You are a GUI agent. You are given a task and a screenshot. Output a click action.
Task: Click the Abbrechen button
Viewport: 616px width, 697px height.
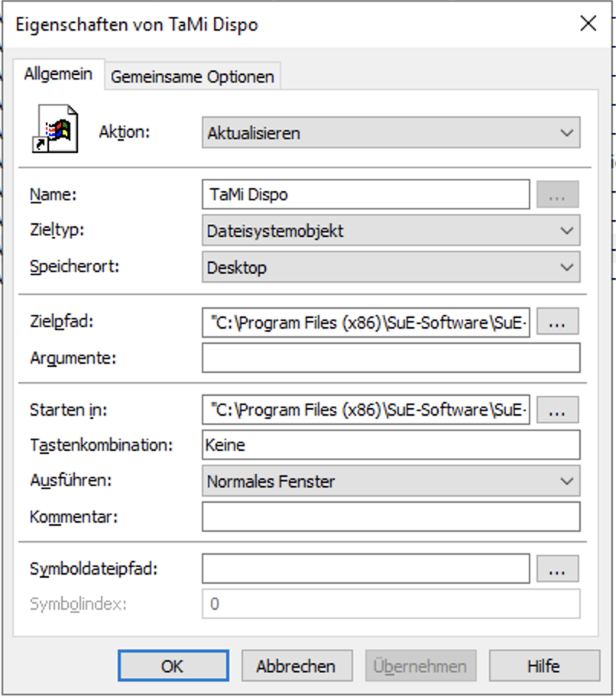(297, 666)
